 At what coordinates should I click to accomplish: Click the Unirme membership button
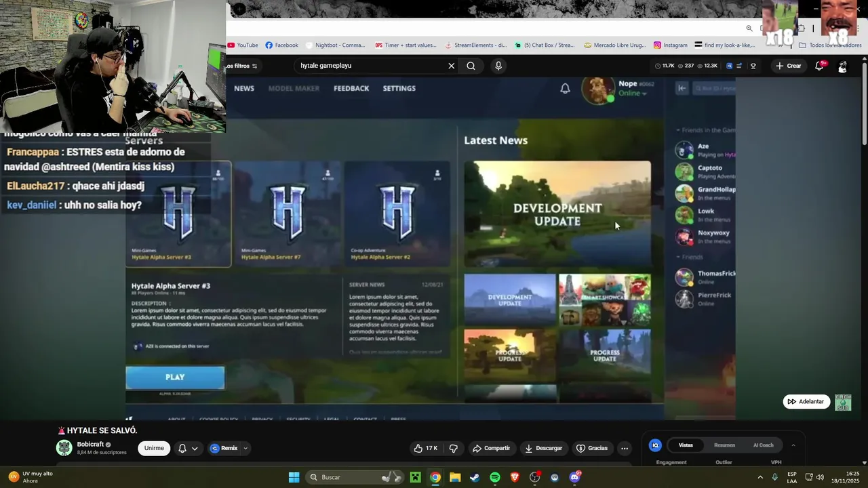click(154, 448)
